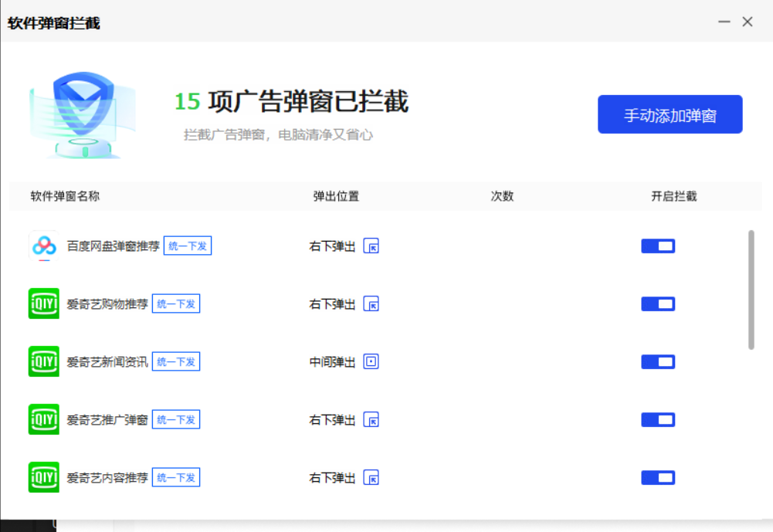Click the 手动添加弹窗 button
The image size is (773, 532).
[x=670, y=114]
